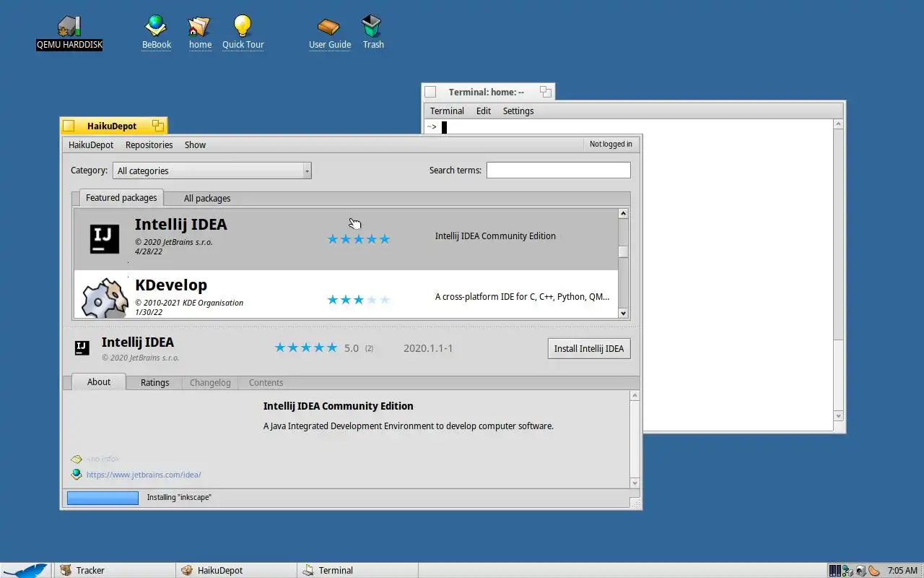Click the orange bean tray icon
The width and height of the screenshot is (924, 578).
click(x=874, y=570)
